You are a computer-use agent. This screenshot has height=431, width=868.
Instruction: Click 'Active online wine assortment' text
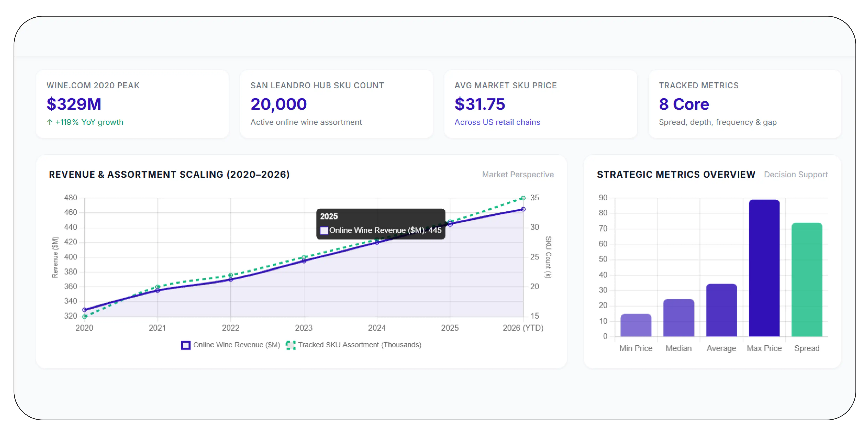306,122
